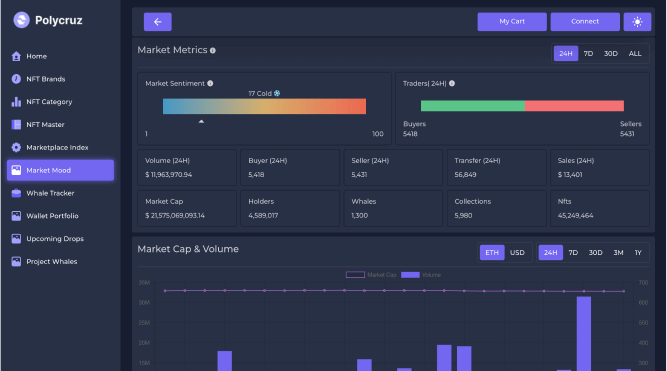Image resolution: width=667 pixels, height=371 pixels.
Task: Select 7D range in Market Metrics
Action: pos(588,54)
